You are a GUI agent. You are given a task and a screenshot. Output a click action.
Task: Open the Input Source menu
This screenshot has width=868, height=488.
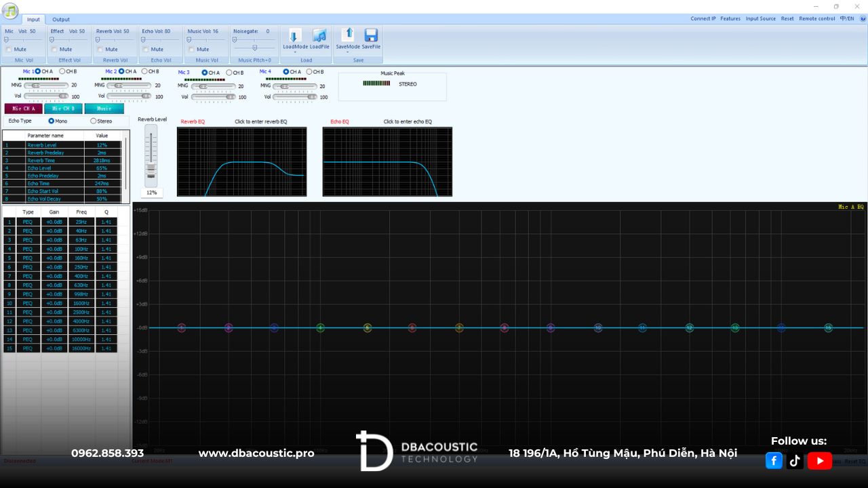pyautogui.click(x=760, y=19)
